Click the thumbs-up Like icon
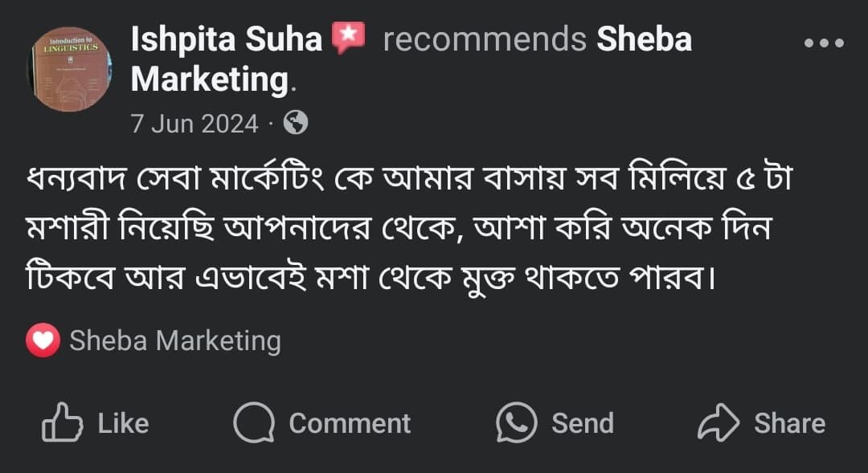This screenshot has height=473, width=868. 62,423
